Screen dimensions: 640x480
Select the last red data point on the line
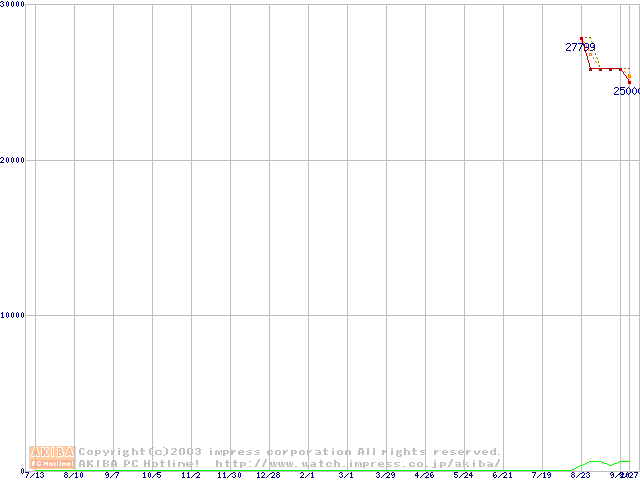point(629,82)
